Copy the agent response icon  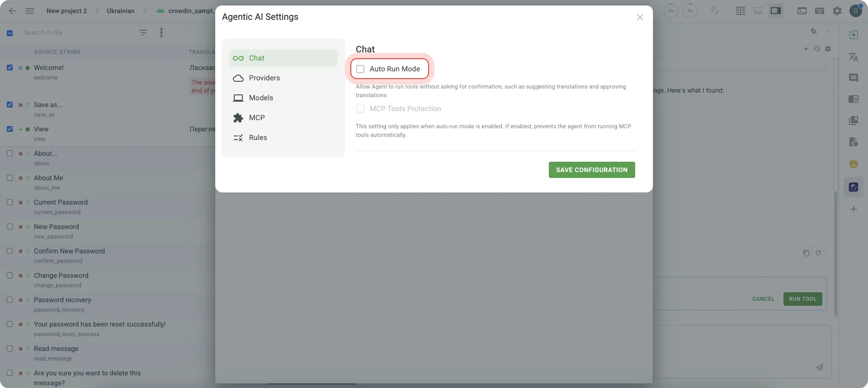point(806,253)
